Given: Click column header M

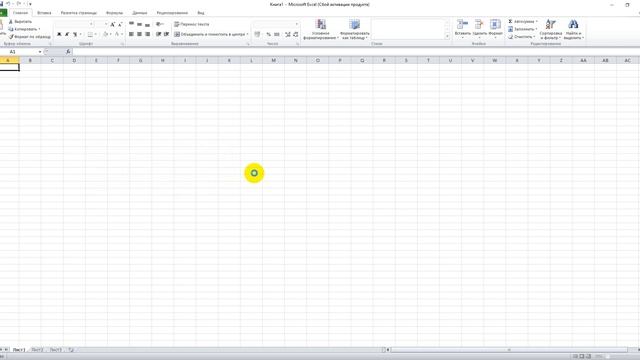Looking at the screenshot, I should 273,60.
